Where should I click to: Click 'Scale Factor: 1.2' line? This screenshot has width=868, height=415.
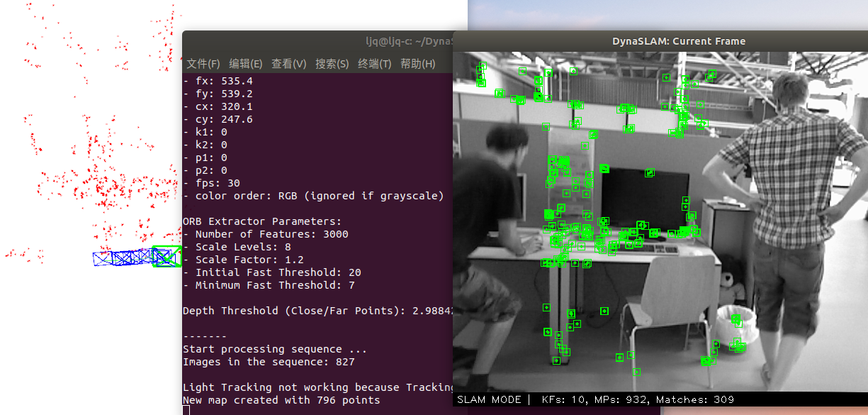(243, 260)
